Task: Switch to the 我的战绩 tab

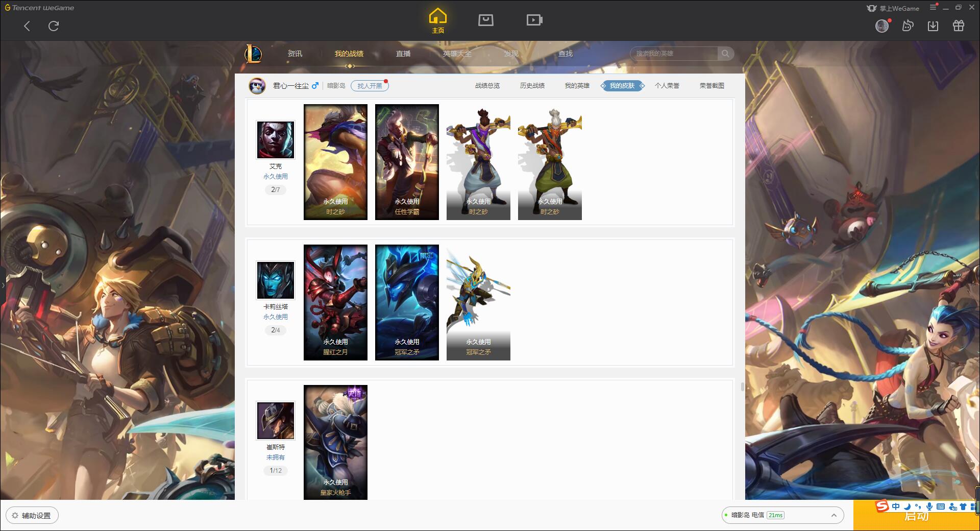Action: 349,54
